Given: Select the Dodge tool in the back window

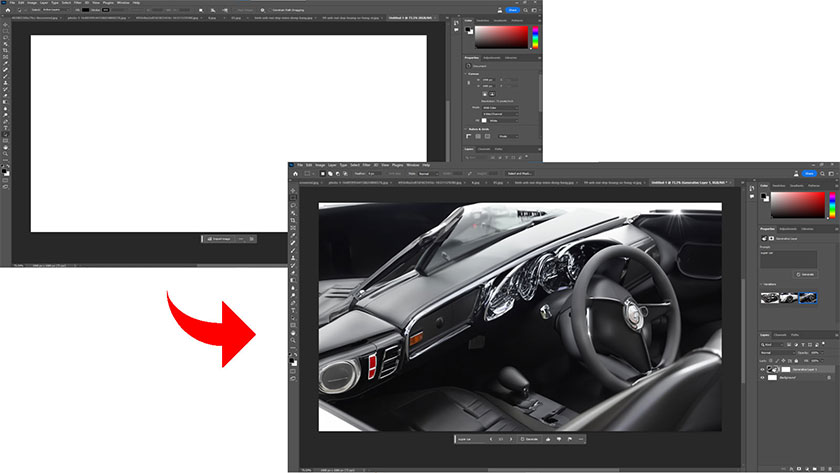Looking at the screenshot, I should point(5,115).
